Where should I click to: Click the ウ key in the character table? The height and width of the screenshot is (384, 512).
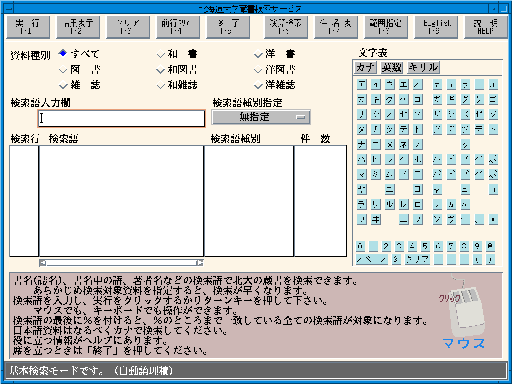click(x=390, y=84)
